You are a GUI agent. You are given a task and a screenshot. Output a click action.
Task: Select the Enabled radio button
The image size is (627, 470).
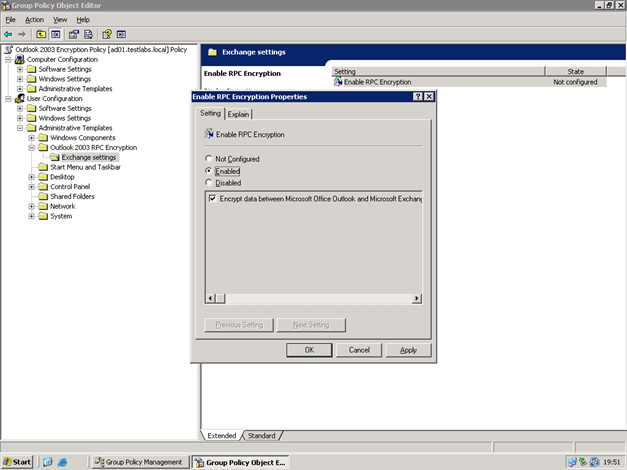tap(208, 171)
